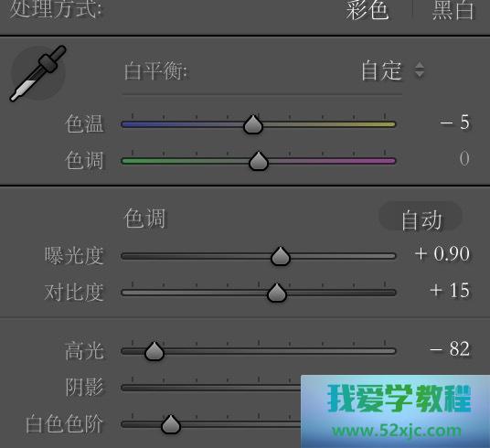Click the 色调 tone section heading
The width and height of the screenshot is (490, 448).
coord(144,218)
